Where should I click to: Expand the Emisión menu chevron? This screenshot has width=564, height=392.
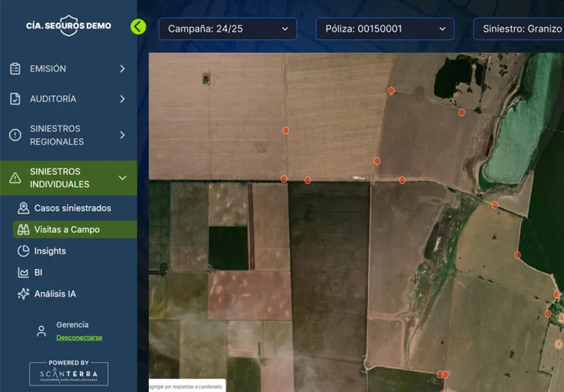122,69
